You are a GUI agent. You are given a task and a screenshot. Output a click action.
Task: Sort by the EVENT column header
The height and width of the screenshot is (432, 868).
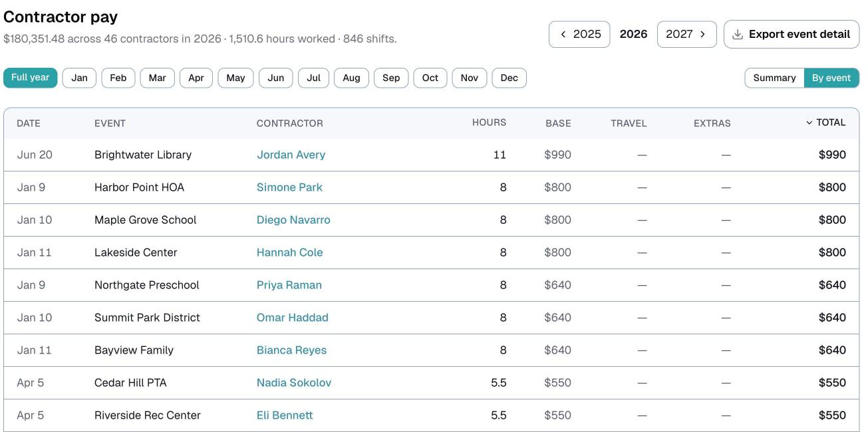click(110, 123)
